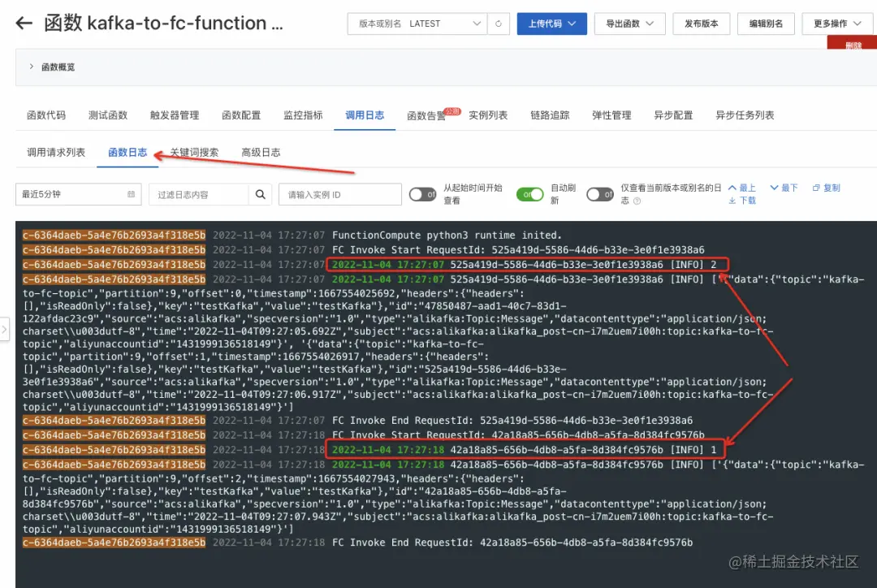877x588 pixels.
Task: Click the 下载 download link
Action: [x=741, y=201]
